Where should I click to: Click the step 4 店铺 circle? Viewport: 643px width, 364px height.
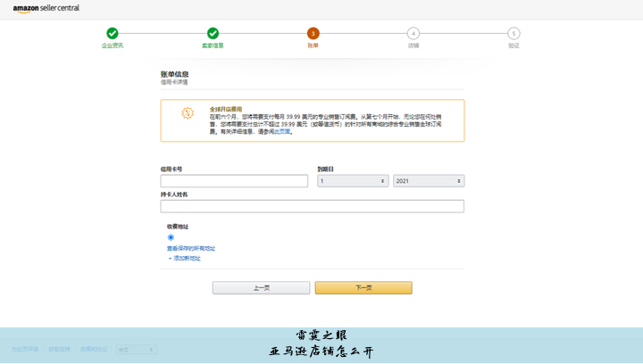point(413,34)
